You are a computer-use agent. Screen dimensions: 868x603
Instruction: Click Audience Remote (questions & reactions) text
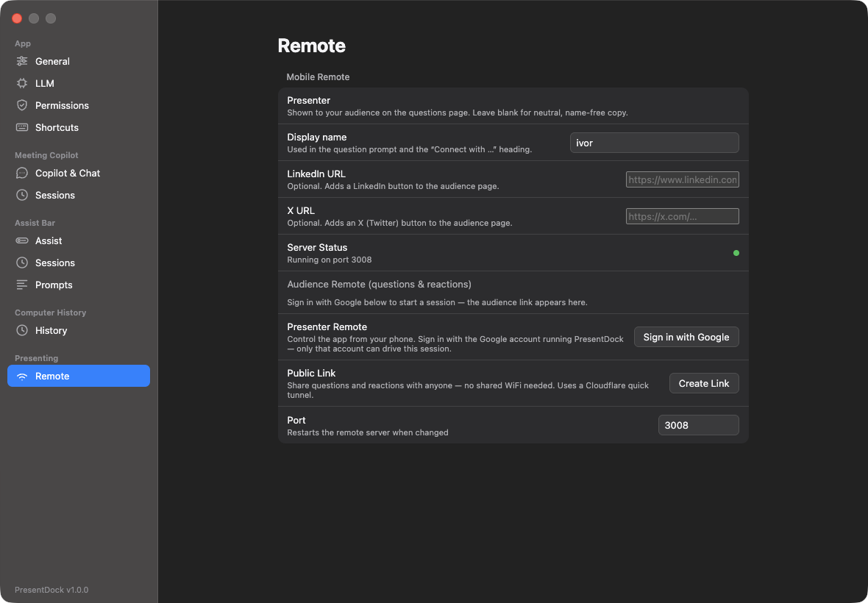click(379, 285)
